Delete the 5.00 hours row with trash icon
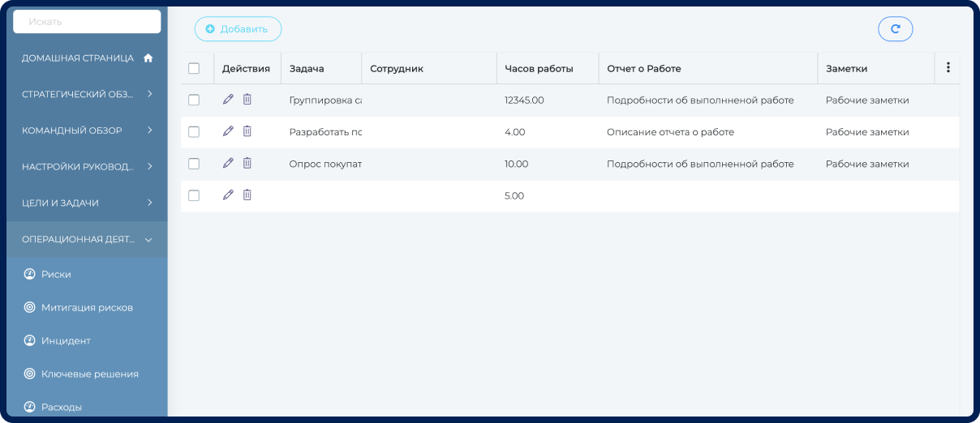 pos(247,195)
